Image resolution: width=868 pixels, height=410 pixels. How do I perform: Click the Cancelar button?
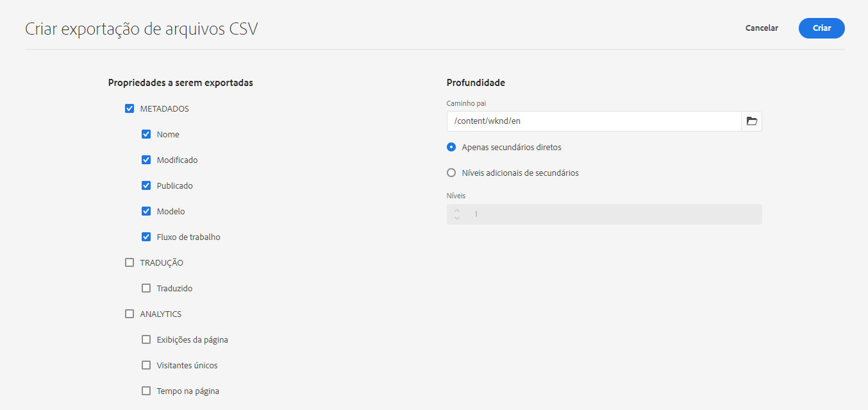[762, 28]
